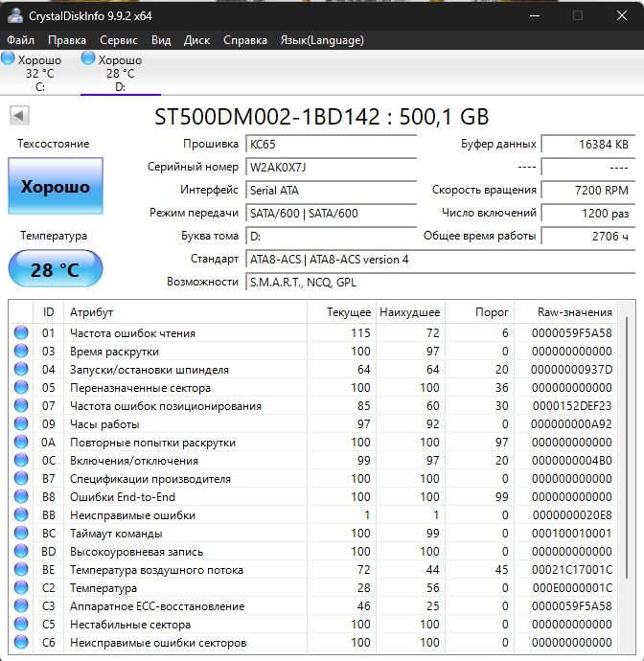
Task: Click status orb for attribute 04 row
Action: pyautogui.click(x=21, y=369)
